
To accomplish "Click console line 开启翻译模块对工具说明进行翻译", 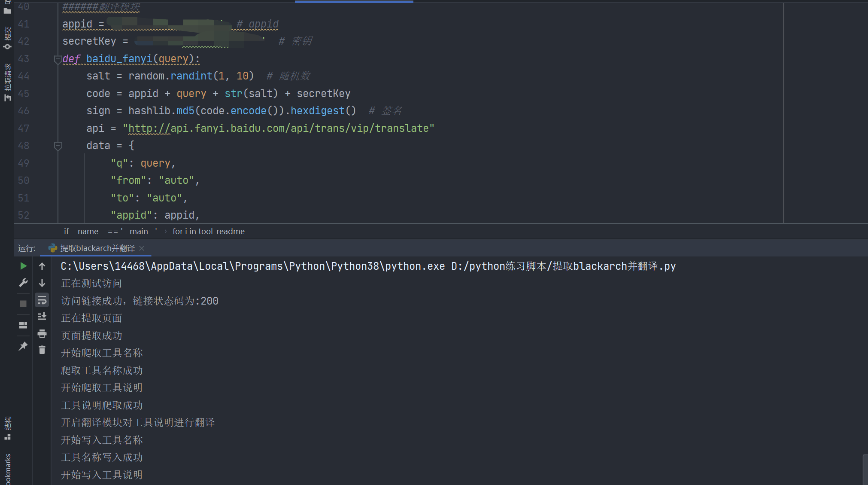I will [x=138, y=423].
